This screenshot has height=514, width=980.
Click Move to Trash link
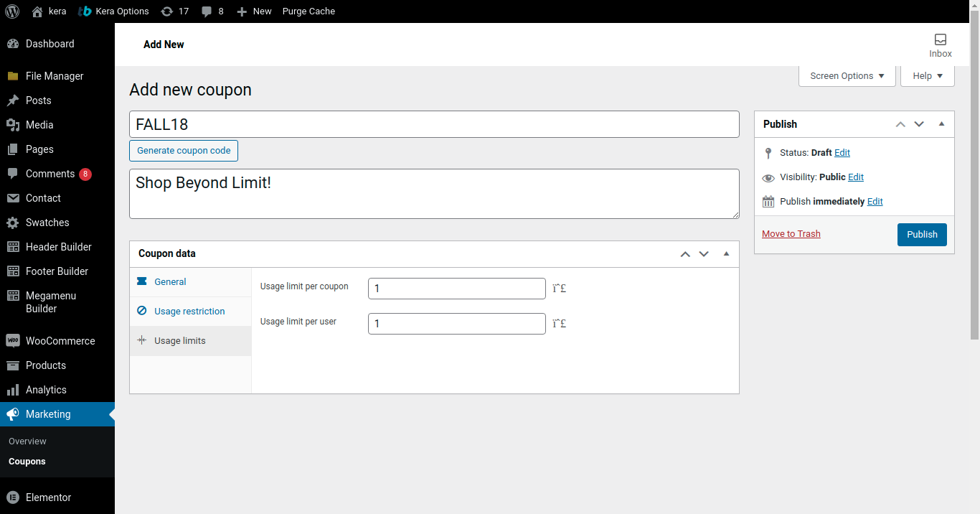coord(791,234)
